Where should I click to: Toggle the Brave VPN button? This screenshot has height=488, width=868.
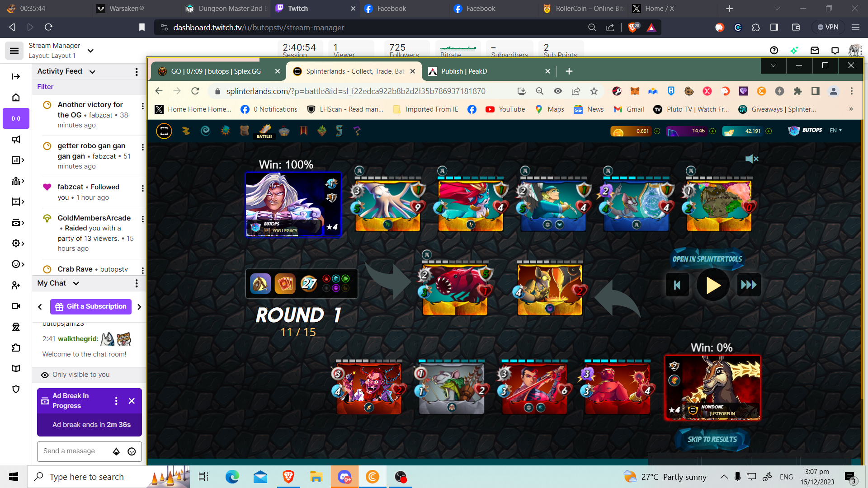coord(828,27)
